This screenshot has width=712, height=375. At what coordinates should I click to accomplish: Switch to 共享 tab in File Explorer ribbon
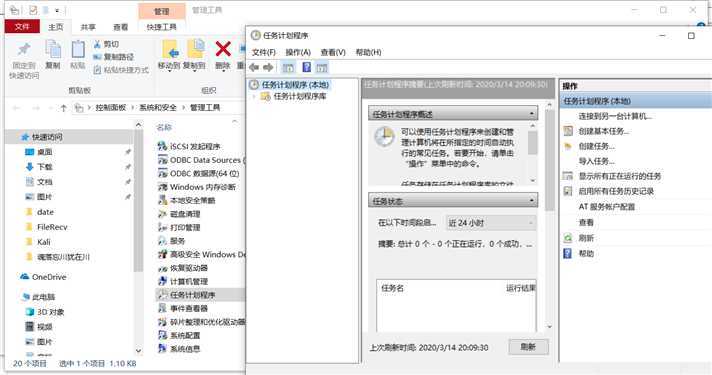(88, 27)
